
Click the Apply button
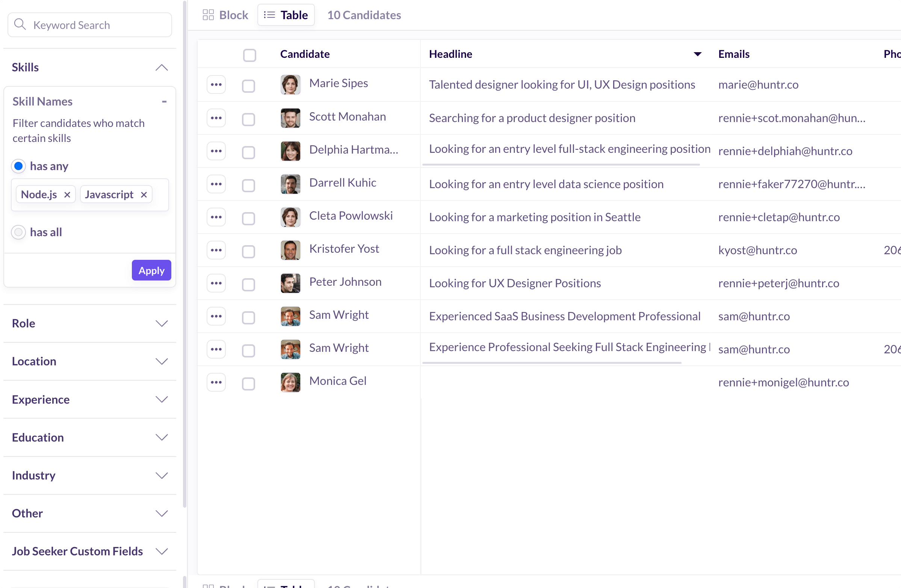point(151,271)
